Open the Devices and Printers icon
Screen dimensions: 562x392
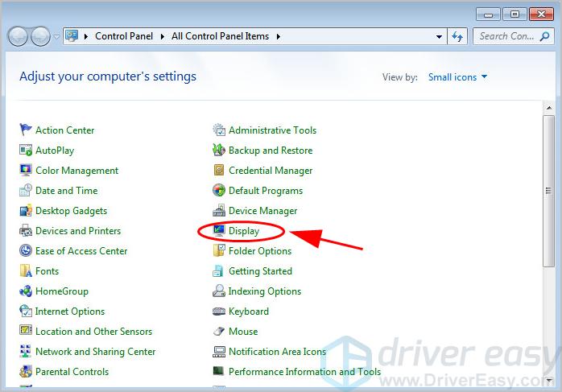coord(26,230)
